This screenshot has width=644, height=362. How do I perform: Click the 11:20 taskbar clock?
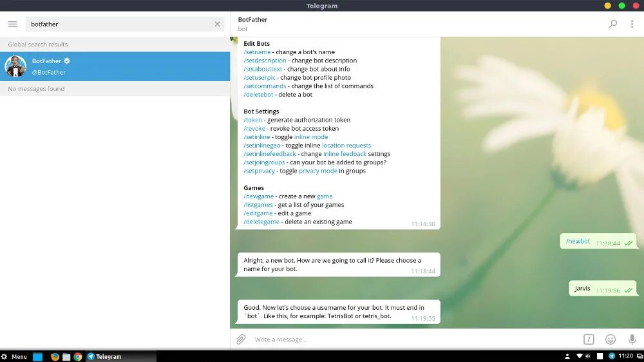625,356
